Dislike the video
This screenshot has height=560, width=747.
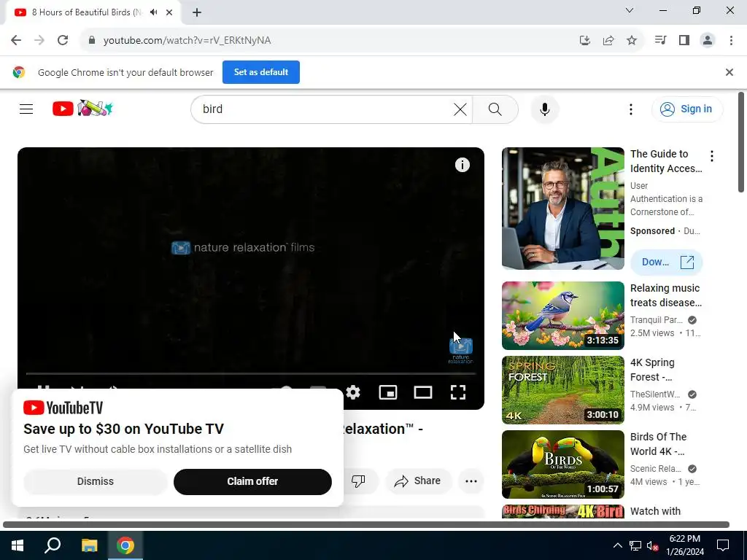[x=358, y=481]
